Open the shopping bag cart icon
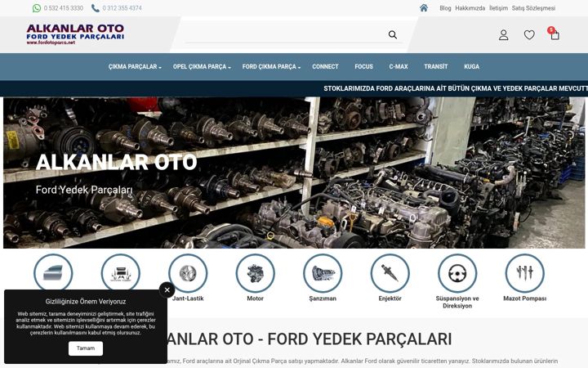The width and height of the screenshot is (588, 368). [555, 35]
